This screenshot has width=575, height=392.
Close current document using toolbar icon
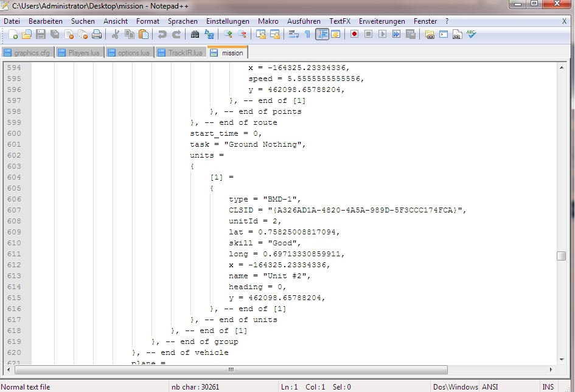(x=69, y=35)
